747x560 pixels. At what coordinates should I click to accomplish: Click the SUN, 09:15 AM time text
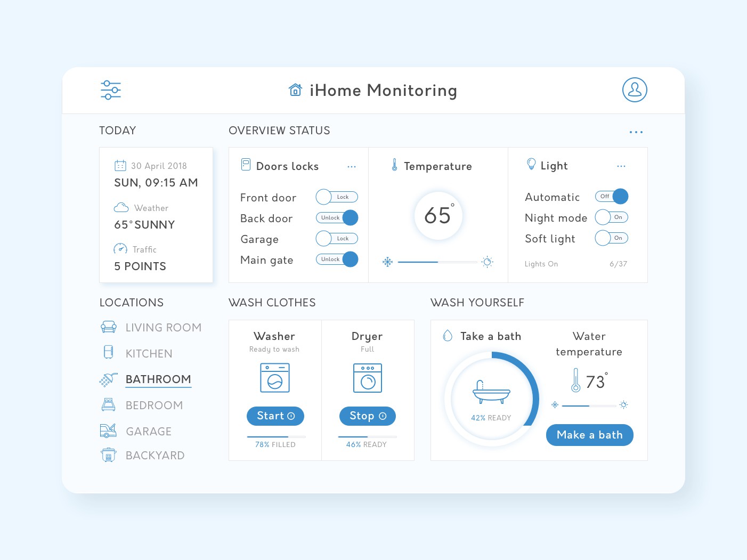point(156,183)
